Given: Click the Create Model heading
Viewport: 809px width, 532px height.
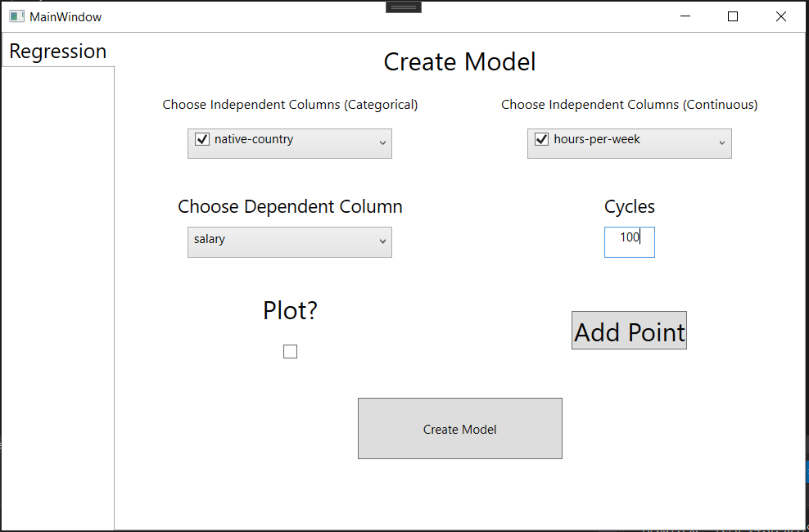Looking at the screenshot, I should pyautogui.click(x=459, y=62).
